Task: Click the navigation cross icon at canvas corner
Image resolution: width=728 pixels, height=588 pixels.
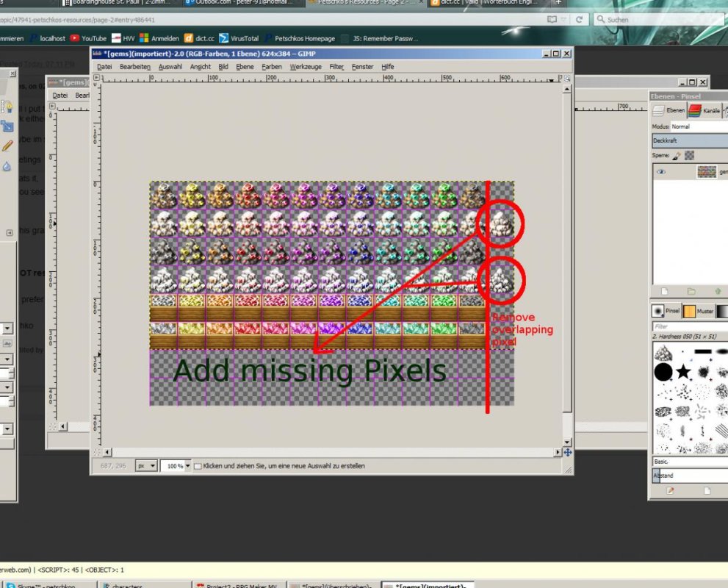Action: (567, 452)
